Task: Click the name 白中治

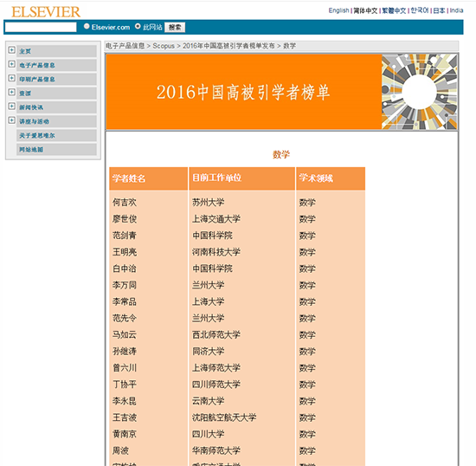Action: 125,269
